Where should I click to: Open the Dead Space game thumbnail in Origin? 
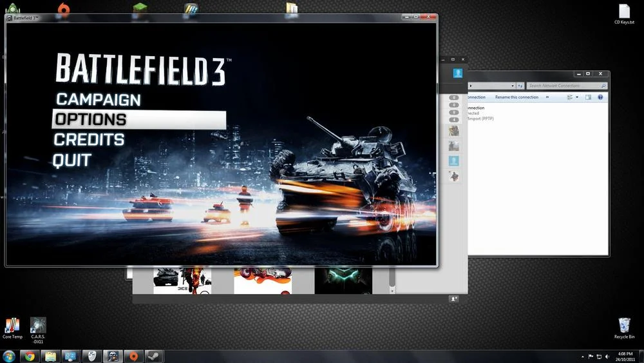(343, 280)
